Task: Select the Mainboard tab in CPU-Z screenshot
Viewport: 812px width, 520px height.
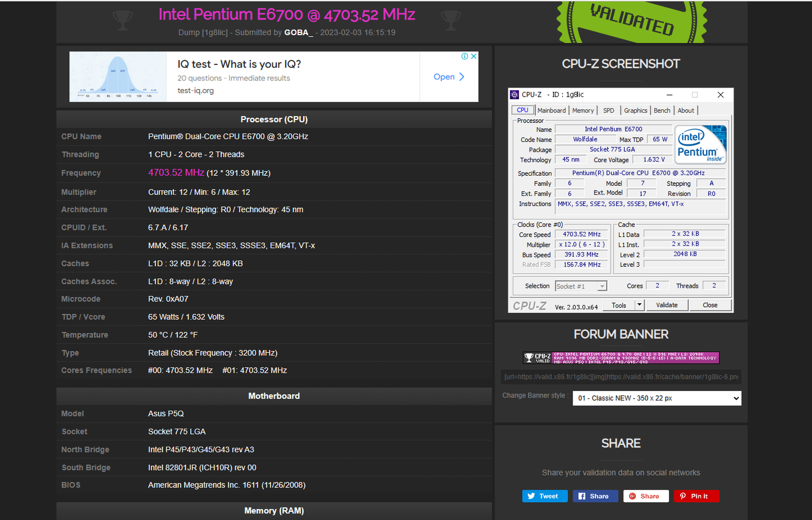Action: tap(552, 110)
